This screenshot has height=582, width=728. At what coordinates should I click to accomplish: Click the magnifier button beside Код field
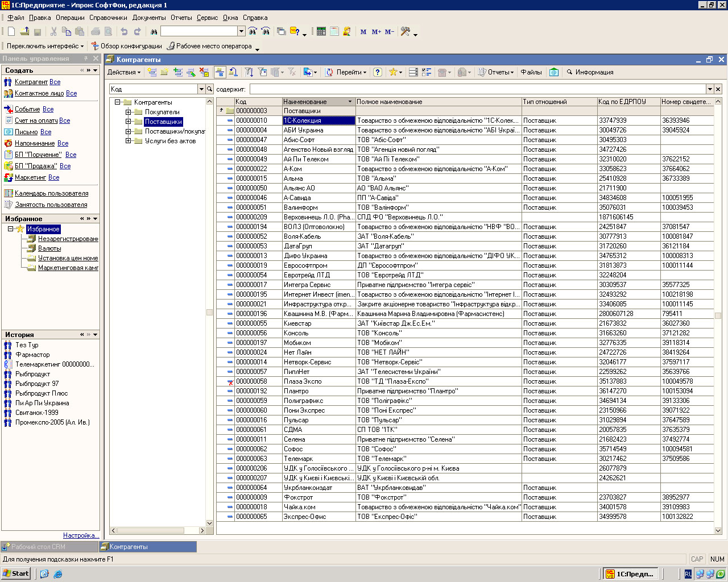[x=210, y=89]
